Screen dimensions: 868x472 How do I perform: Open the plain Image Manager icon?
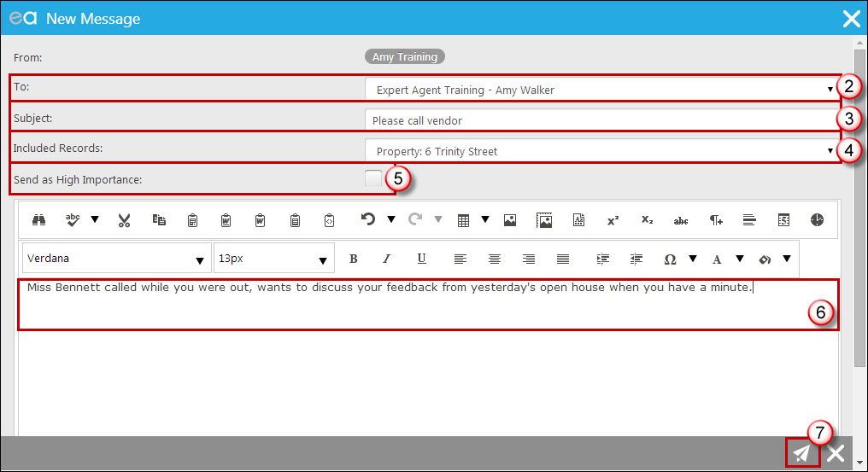pos(510,220)
